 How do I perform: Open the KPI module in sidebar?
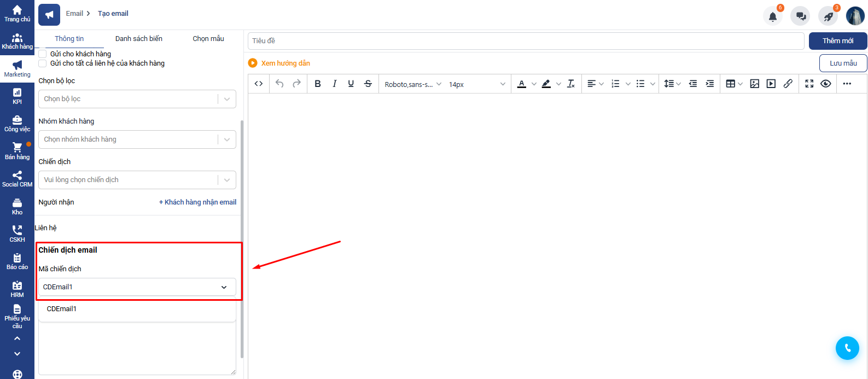(18, 96)
